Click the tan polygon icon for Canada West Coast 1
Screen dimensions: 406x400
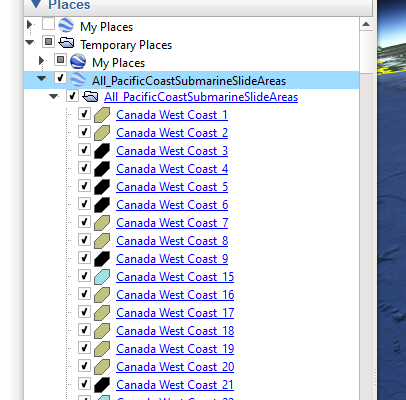[102, 115]
